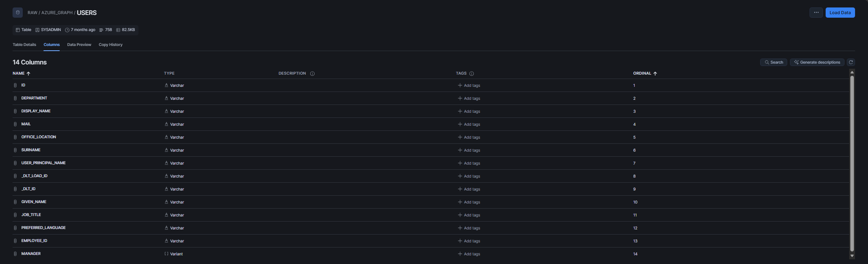Click the scrollbar down arrow in columns list
The width and height of the screenshot is (868, 264).
pyautogui.click(x=852, y=256)
